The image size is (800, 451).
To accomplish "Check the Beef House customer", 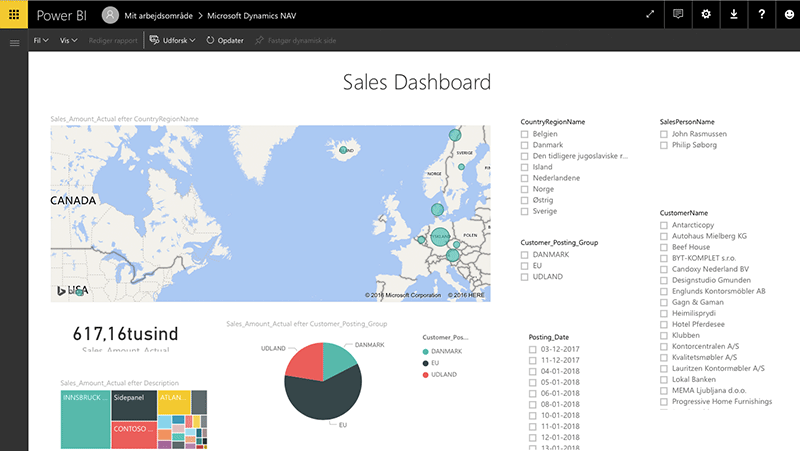I will click(664, 247).
